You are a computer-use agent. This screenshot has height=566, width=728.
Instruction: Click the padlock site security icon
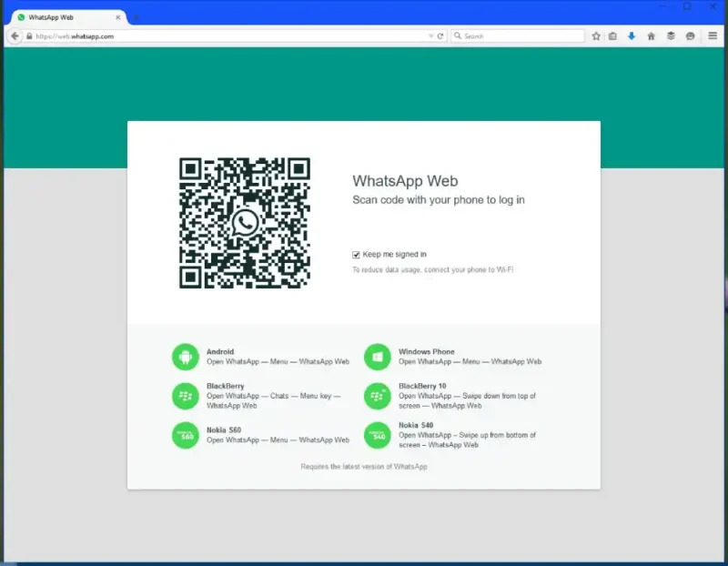coord(29,36)
